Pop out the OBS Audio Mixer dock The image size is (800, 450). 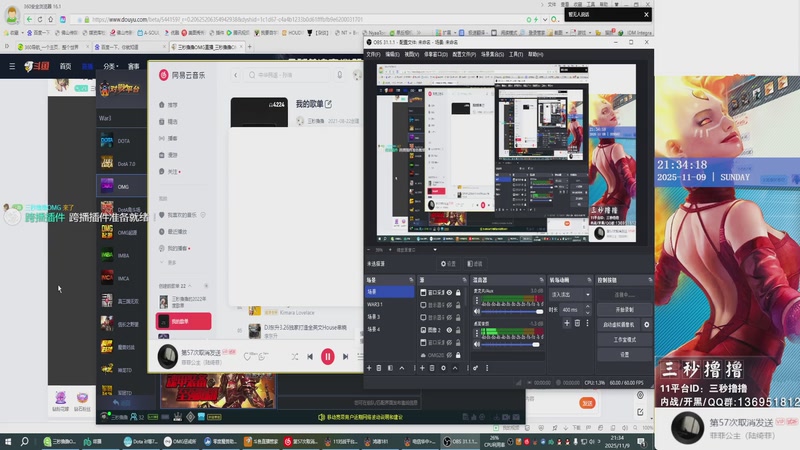point(541,280)
